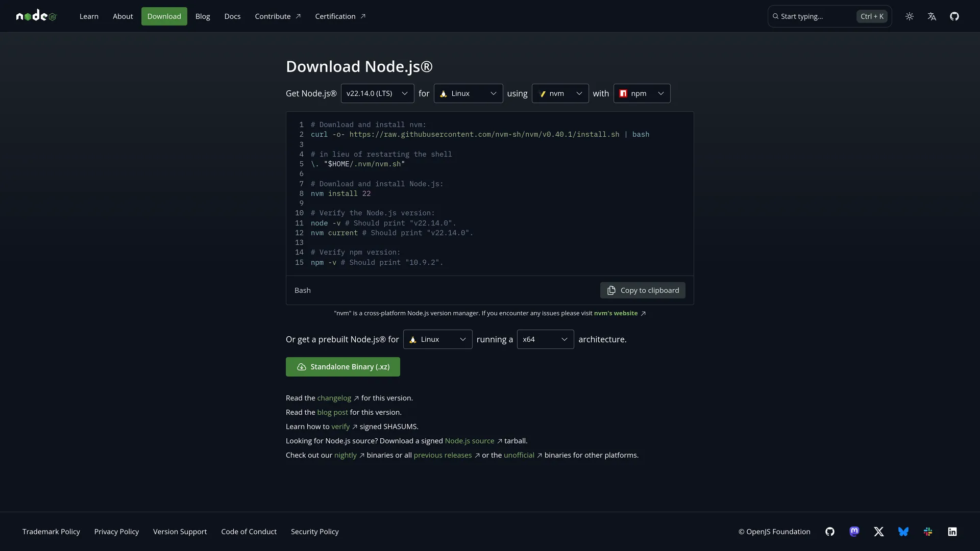Image resolution: width=980 pixels, height=551 pixels.
Task: Open the Mastodon social icon
Action: point(854,532)
